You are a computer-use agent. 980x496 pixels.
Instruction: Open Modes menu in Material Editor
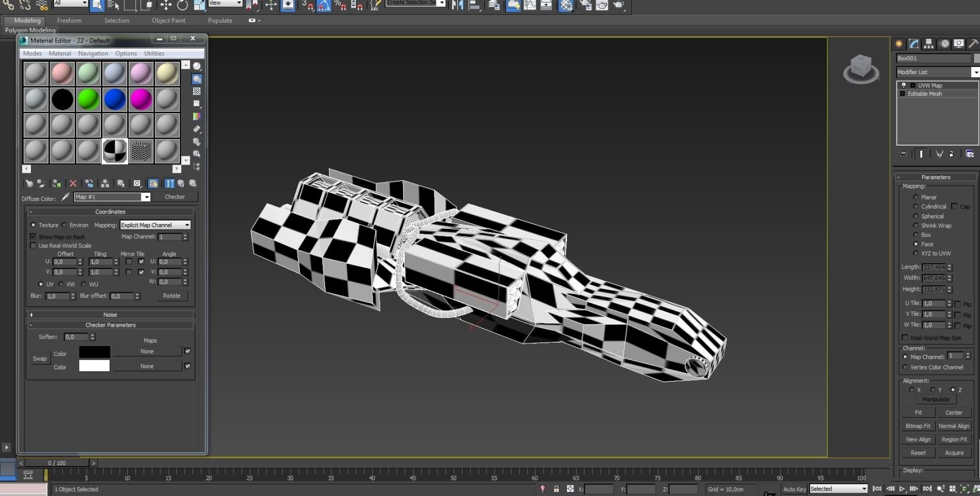33,54
